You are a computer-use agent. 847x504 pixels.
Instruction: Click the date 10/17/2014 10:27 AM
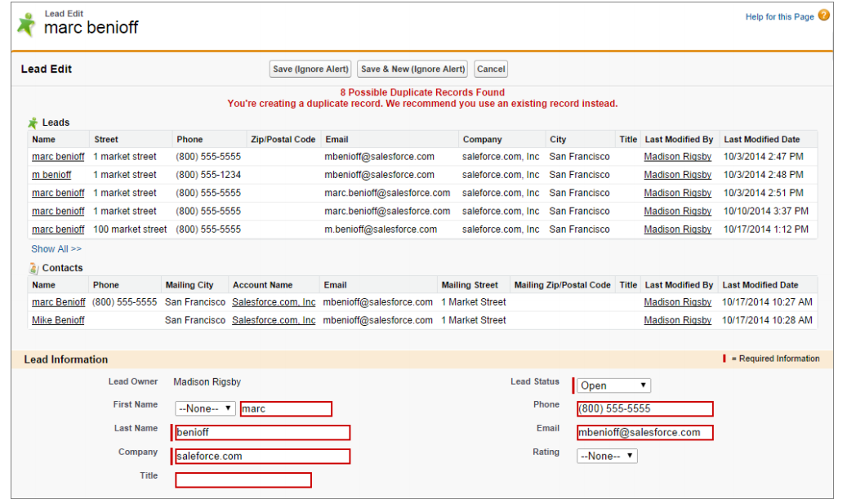point(767,302)
